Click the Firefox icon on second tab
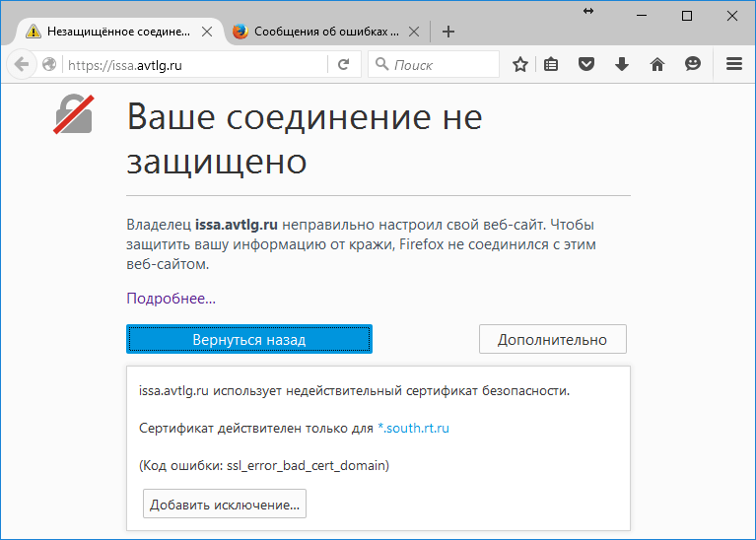 [x=241, y=32]
